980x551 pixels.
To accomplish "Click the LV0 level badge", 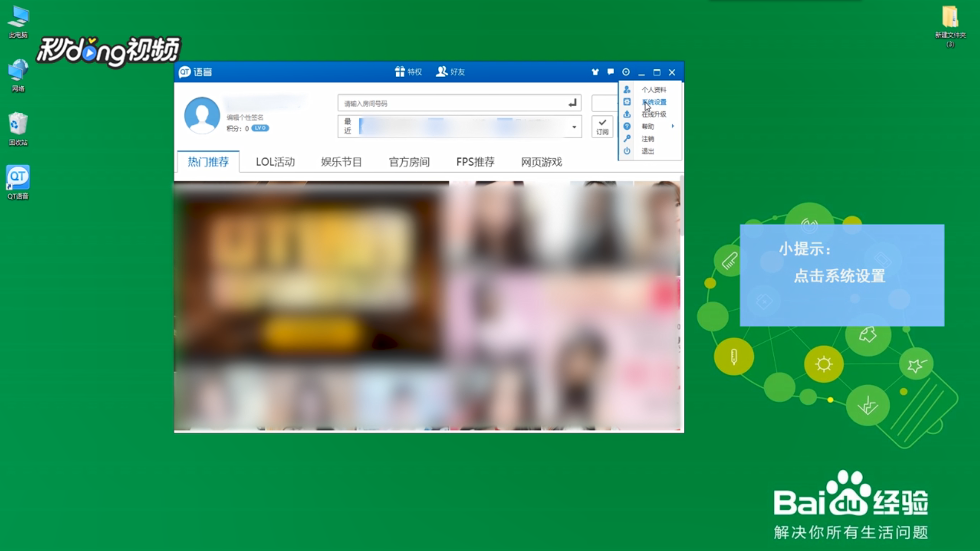I will [260, 128].
